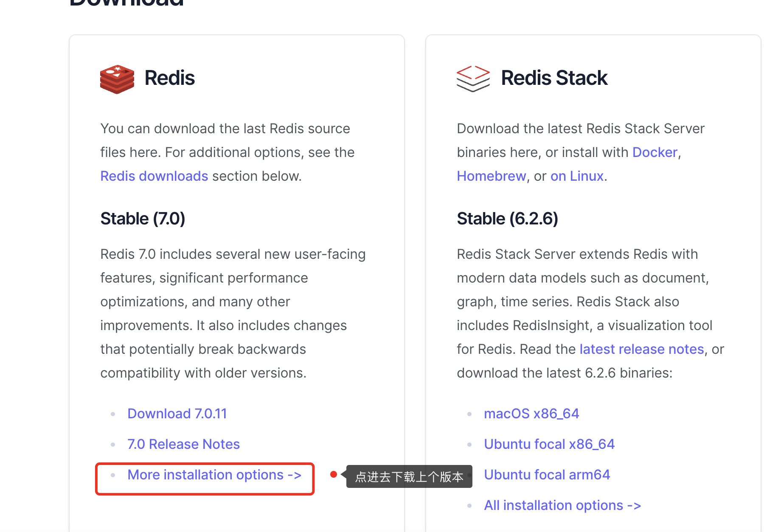
Task: Click the Redis card heading text
Action: click(x=170, y=78)
